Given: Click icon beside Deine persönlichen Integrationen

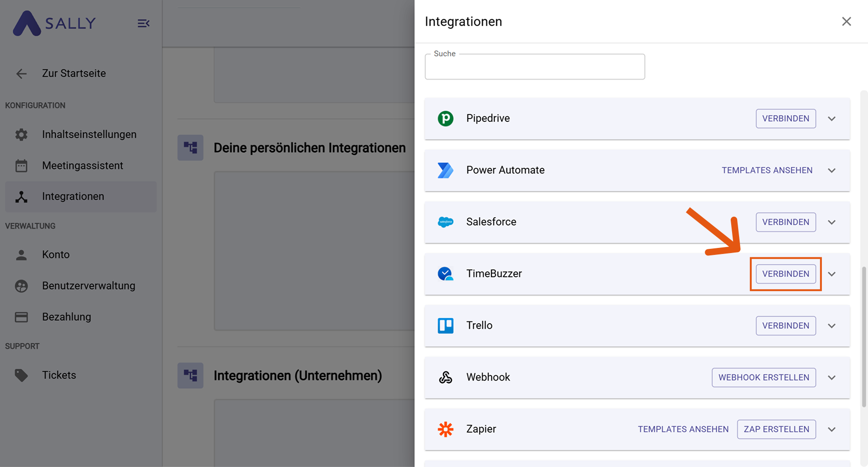Looking at the screenshot, I should click(x=190, y=147).
